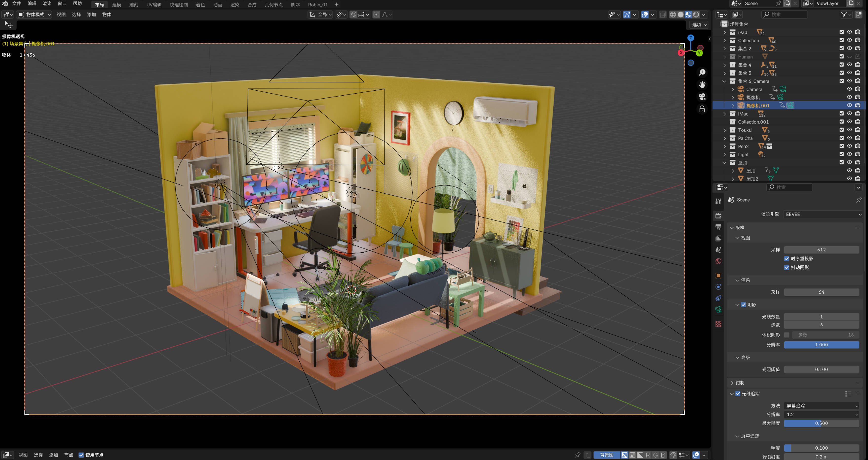Open the viewport 添加 menu
This screenshot has height=460, width=868.
[91, 15]
